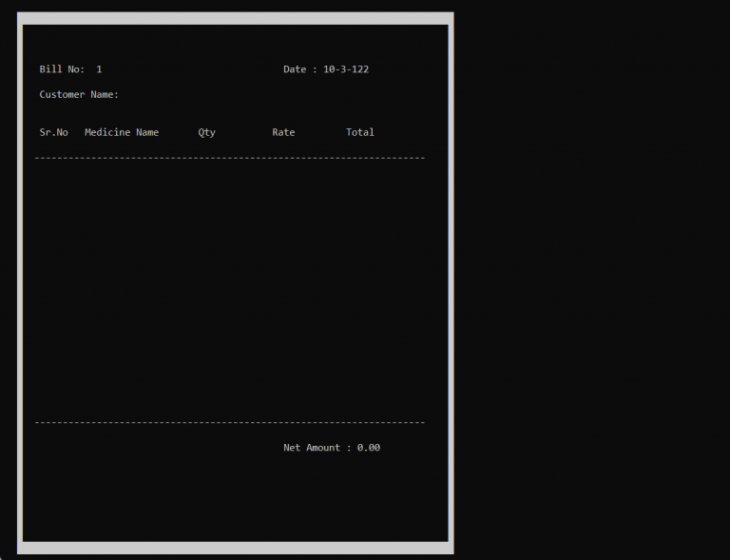Screen dimensions: 730x560
Task: Click the Date value 10-3-122
Action: (346, 69)
